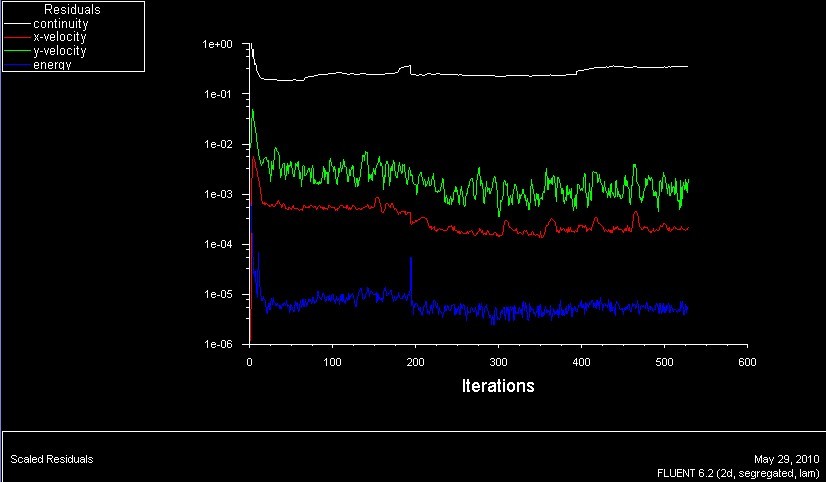Select the Residuals legend title
Image resolution: width=826 pixels, height=482 pixels.
pos(72,10)
